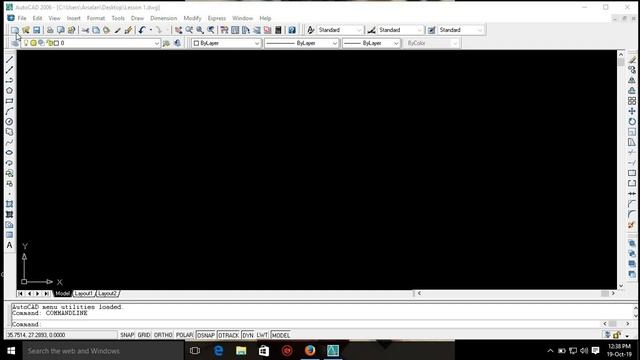640x360 pixels.
Task: Switch to the Layout1 tab
Action: pos(83,293)
